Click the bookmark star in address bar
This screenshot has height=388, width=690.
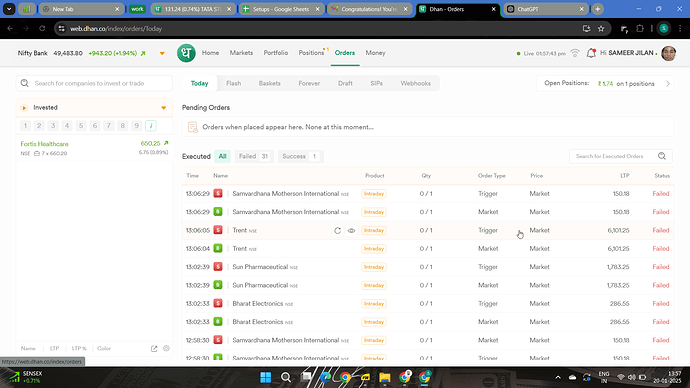[601, 29]
